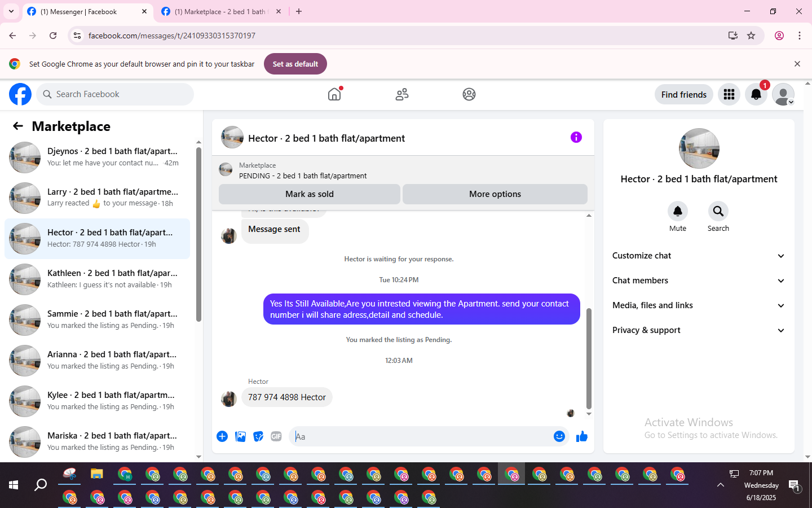Image resolution: width=812 pixels, height=508 pixels.
Task: Open Kathleen conversation in Marketplace list
Action: (x=97, y=279)
